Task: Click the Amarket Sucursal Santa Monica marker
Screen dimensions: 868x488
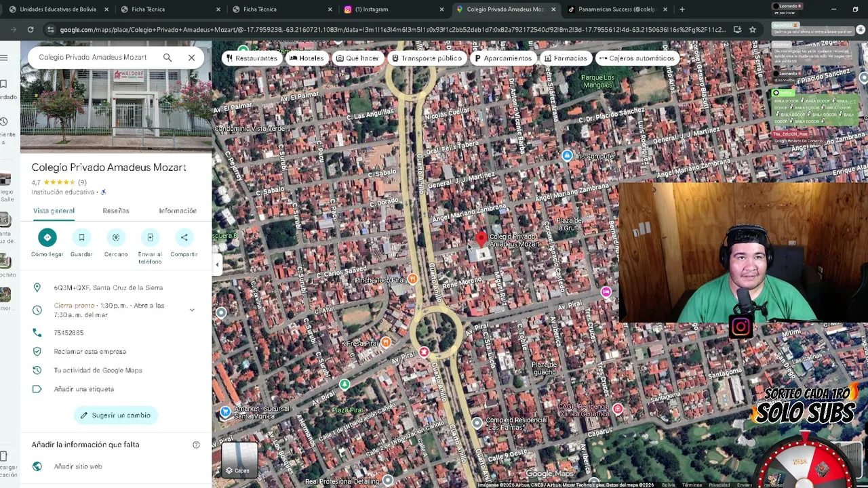Action: tap(225, 411)
